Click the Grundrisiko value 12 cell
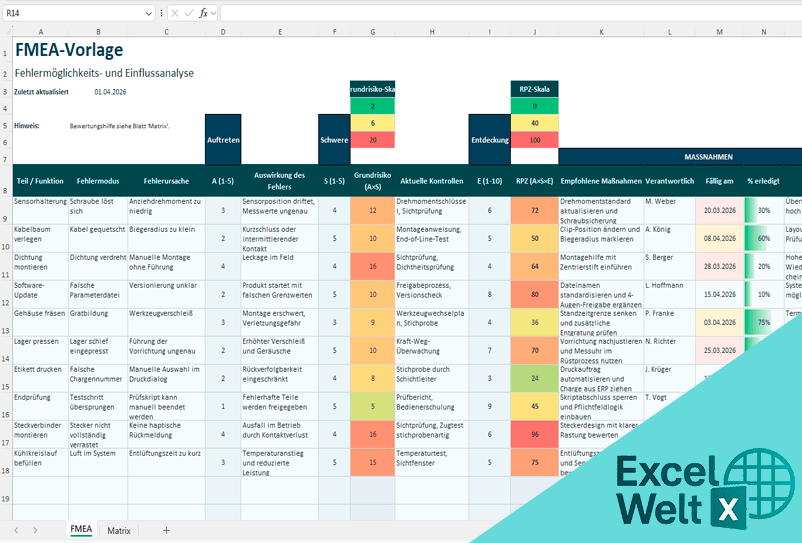 point(372,210)
